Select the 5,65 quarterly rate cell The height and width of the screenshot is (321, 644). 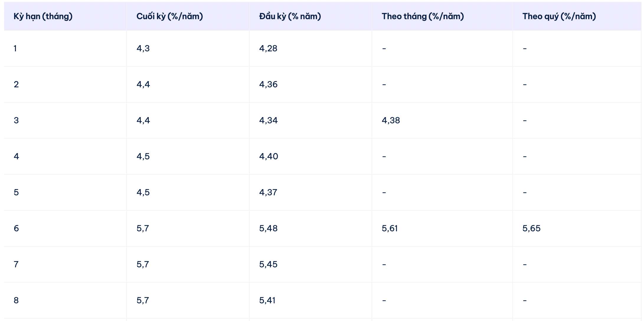[x=532, y=228]
